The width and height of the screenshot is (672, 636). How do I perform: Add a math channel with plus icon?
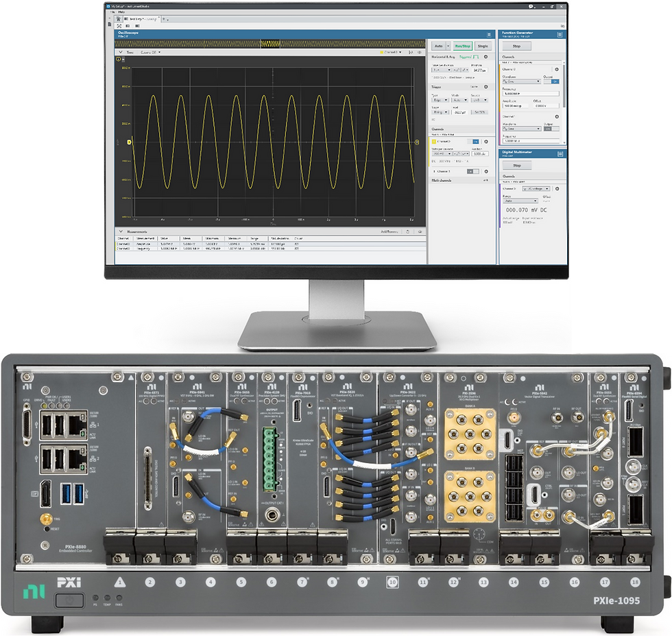485,180
